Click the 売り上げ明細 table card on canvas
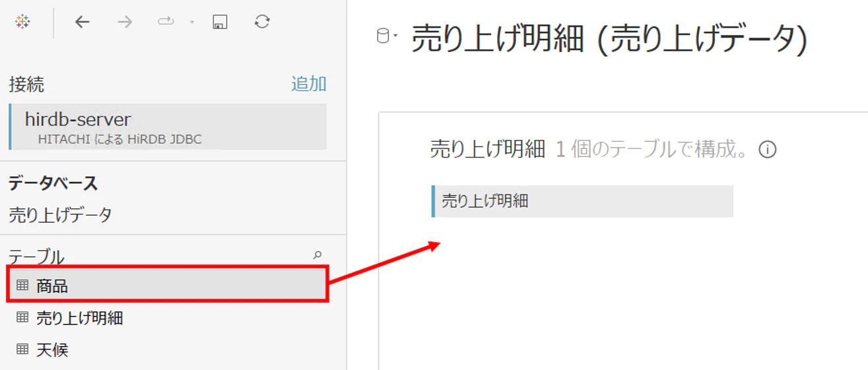 [582, 201]
